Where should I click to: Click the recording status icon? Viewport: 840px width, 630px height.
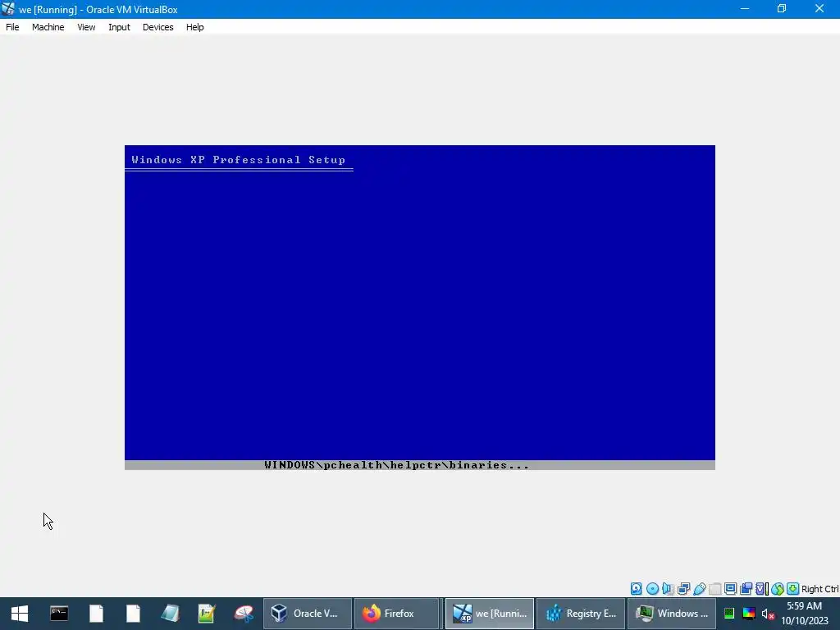click(x=746, y=589)
